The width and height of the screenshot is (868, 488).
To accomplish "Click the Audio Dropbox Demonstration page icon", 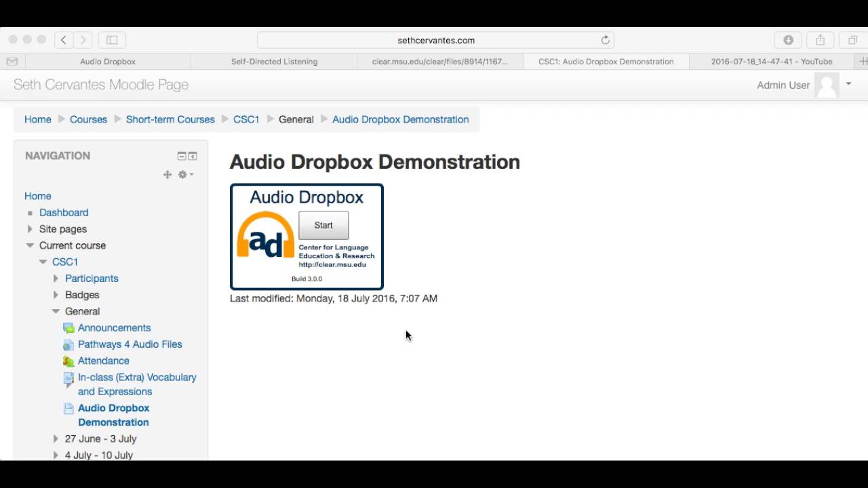I will pyautogui.click(x=68, y=408).
